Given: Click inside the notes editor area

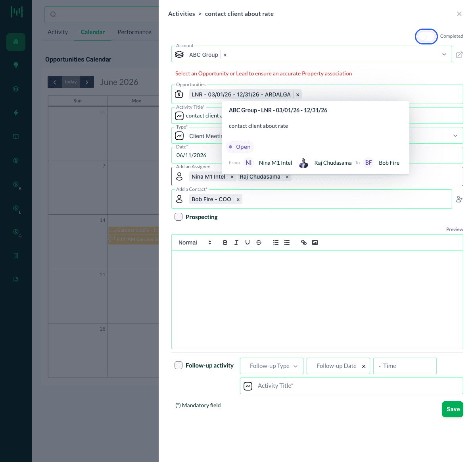Looking at the screenshot, I should click(317, 300).
